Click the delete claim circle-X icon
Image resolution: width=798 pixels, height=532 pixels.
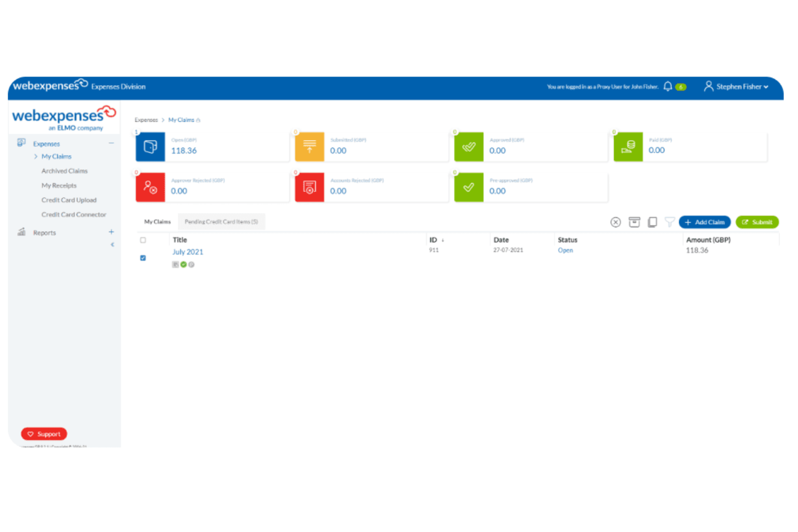pyautogui.click(x=616, y=222)
